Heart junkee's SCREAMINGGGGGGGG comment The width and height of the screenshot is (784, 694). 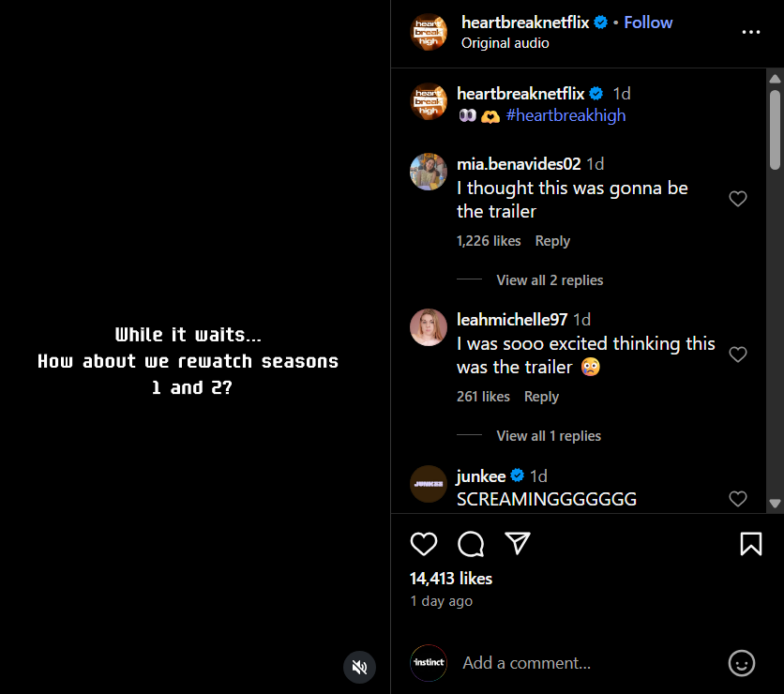[738, 499]
